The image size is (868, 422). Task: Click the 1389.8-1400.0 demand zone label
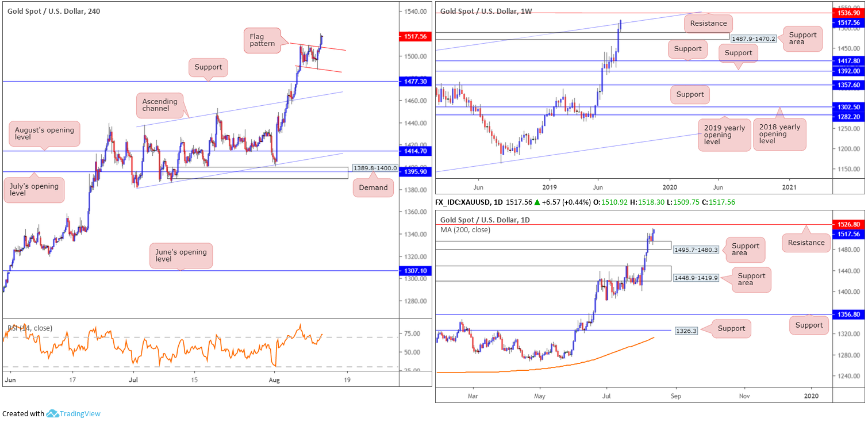coord(374,168)
